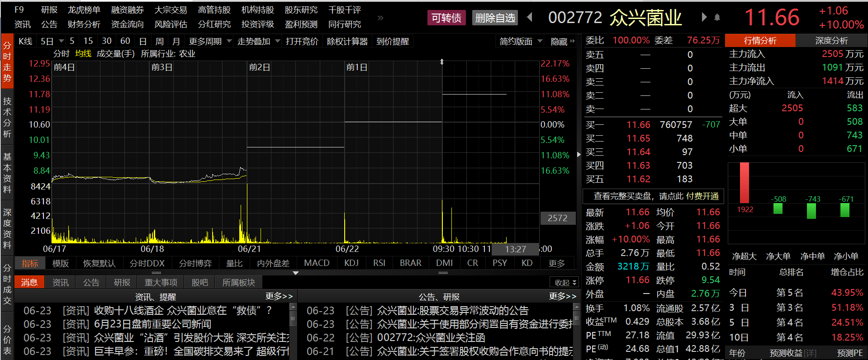Go to next stock with right arrow
The image size is (868, 360).
[704, 17]
